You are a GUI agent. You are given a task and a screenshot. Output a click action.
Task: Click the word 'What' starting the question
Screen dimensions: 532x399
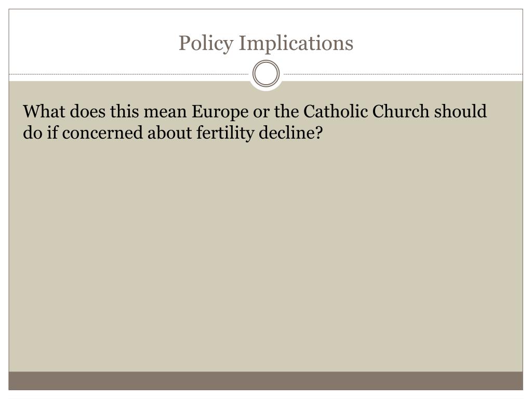[44, 111]
